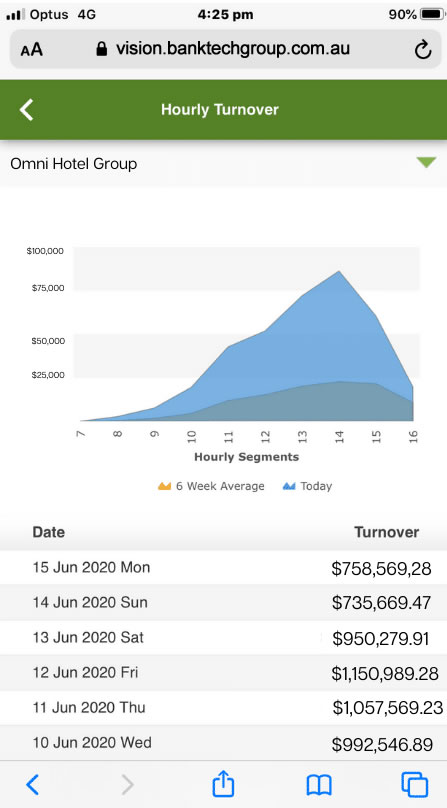Tap the $1,057,569.23 turnover value
The width and height of the screenshot is (447, 808).
point(388,708)
